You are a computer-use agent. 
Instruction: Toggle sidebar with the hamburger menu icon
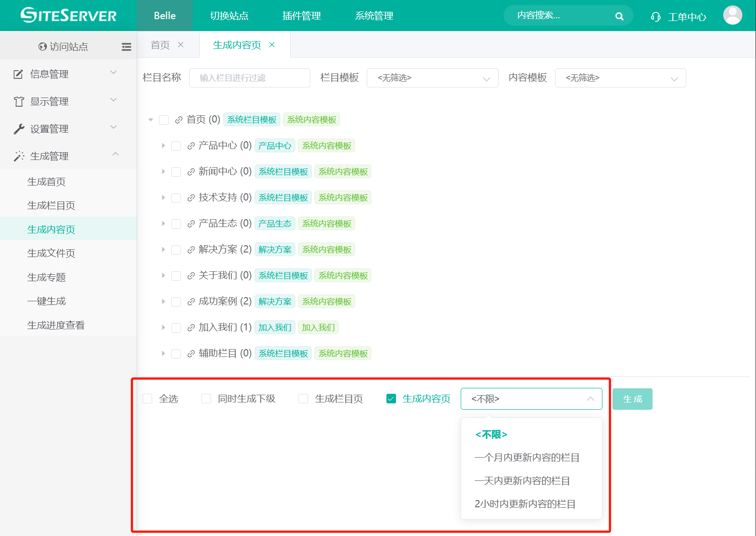coord(126,46)
